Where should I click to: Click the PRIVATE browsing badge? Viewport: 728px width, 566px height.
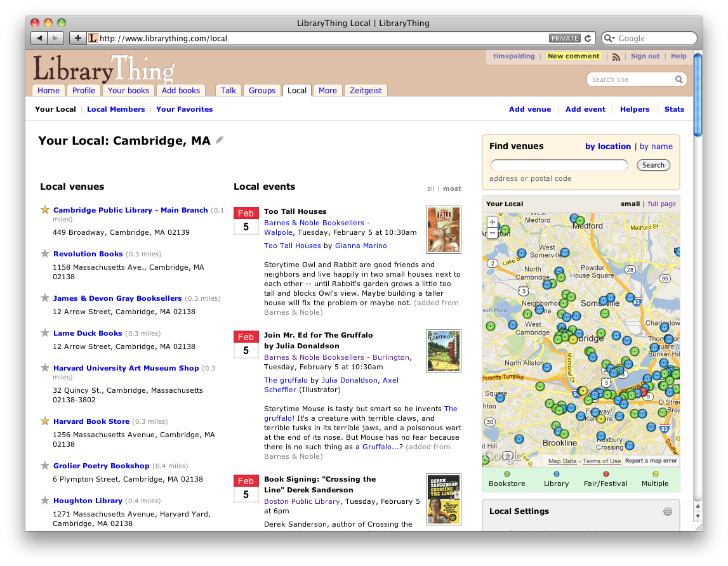click(x=565, y=38)
